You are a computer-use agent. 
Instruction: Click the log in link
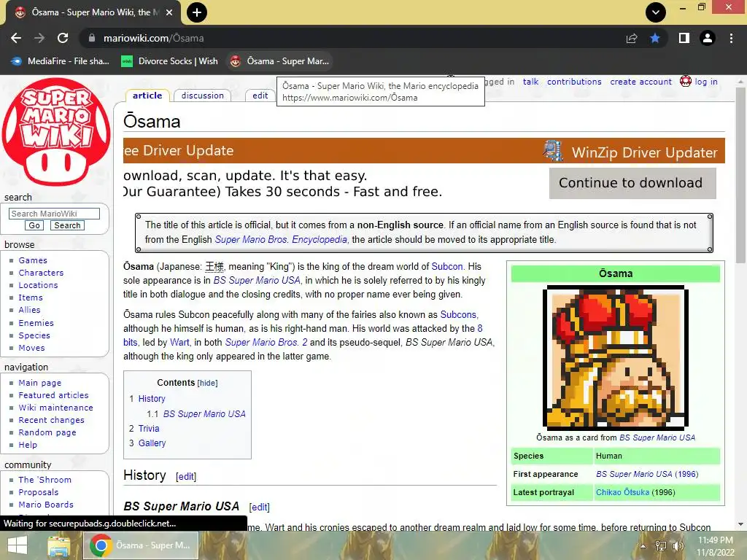pos(706,82)
